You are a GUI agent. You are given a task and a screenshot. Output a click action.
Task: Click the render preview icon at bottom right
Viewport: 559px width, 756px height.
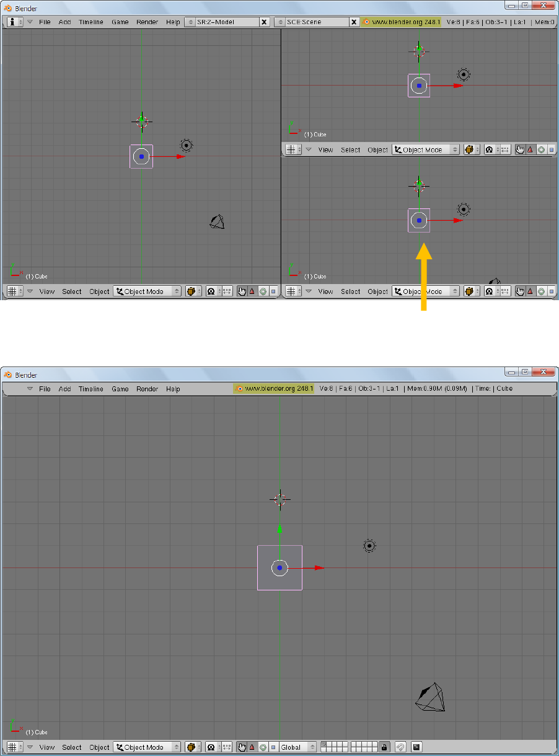click(x=416, y=747)
